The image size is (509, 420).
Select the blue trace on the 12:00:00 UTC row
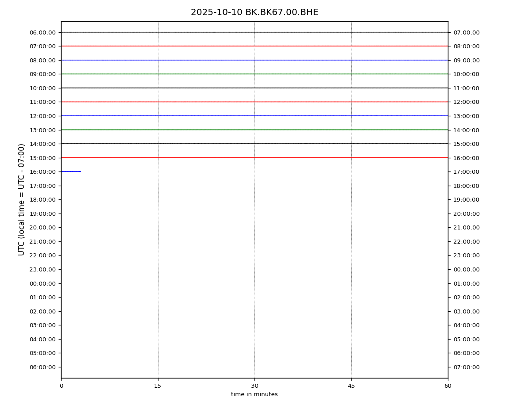(254, 116)
